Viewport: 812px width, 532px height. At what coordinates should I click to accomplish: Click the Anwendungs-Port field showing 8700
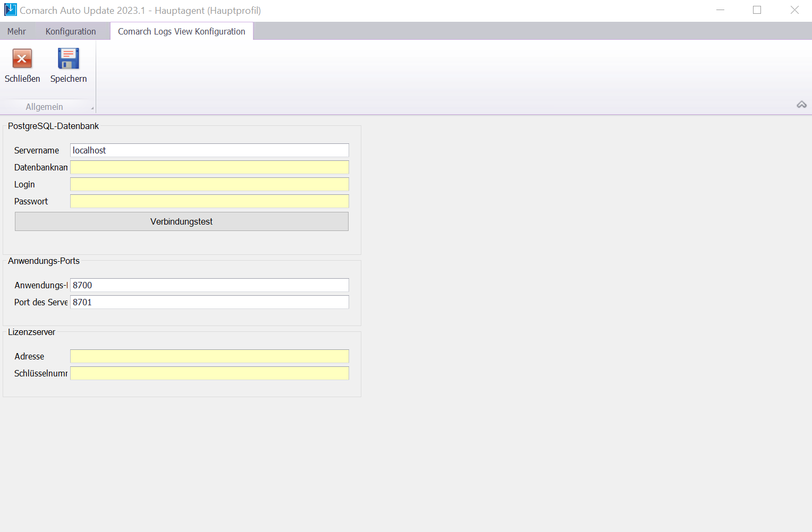[x=209, y=285]
